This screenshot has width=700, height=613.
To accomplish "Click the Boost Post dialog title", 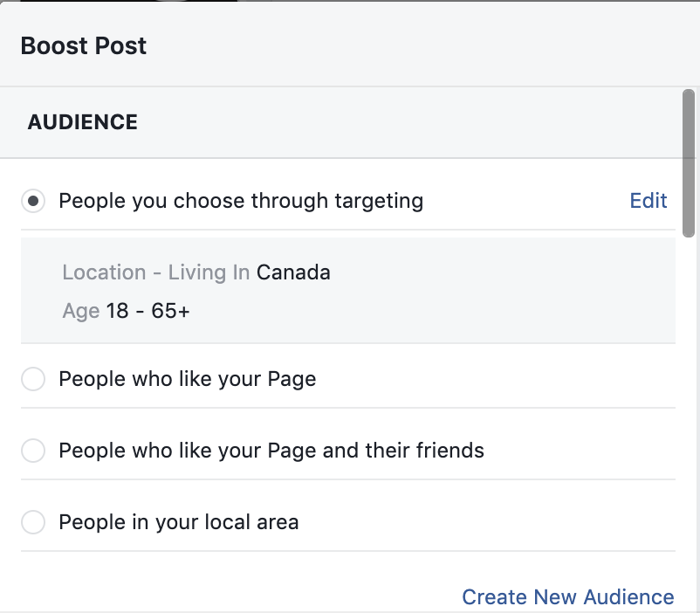I will 84,45.
